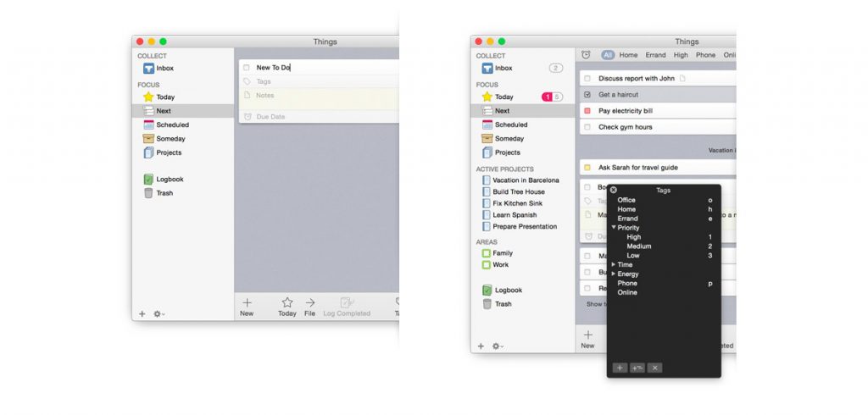The height and width of the screenshot is (415, 868).
Task: Select Next in right window sidebar
Action: (522, 111)
